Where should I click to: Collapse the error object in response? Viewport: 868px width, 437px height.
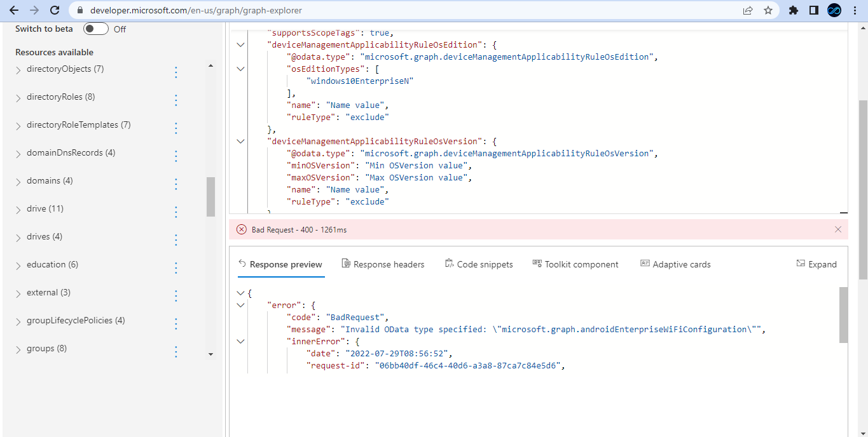(x=240, y=305)
